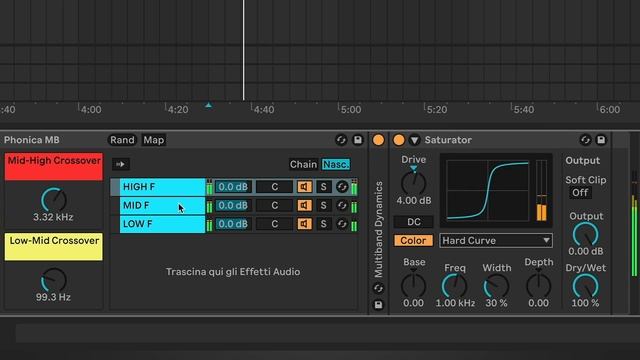This screenshot has height=360, width=640.
Task: Click the 3.32 kHz crossover value
Action: (53, 217)
